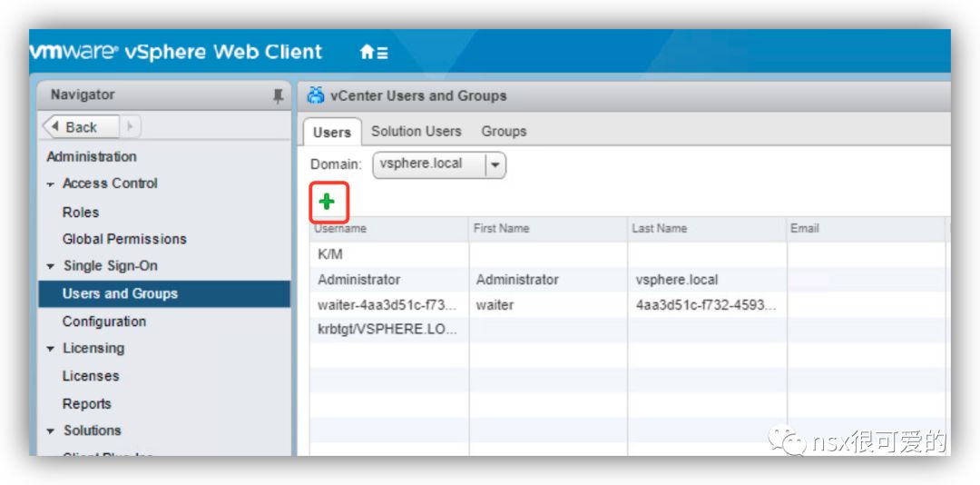Collapse the Single Sign-On section
Image resolution: width=980 pixels, height=485 pixels.
point(51,267)
